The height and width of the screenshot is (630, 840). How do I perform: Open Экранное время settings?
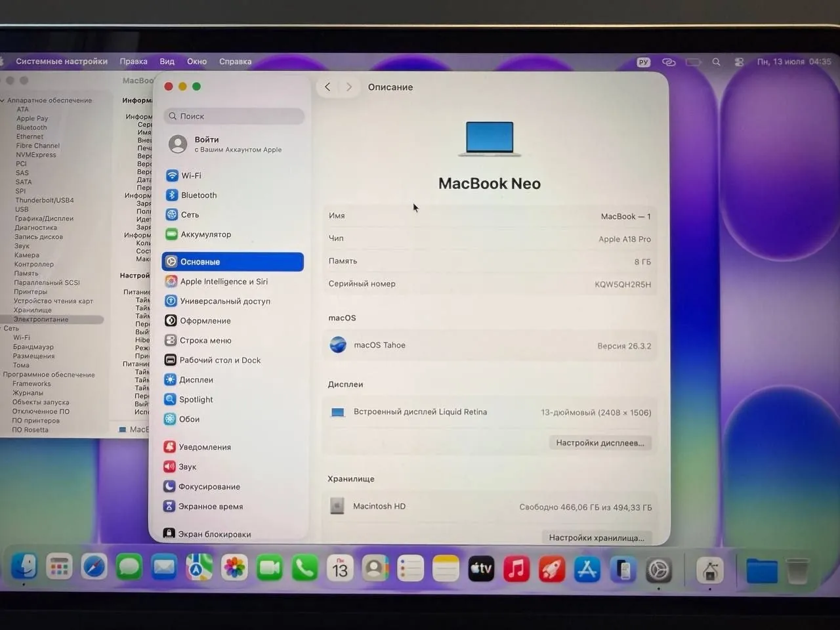tap(233, 506)
